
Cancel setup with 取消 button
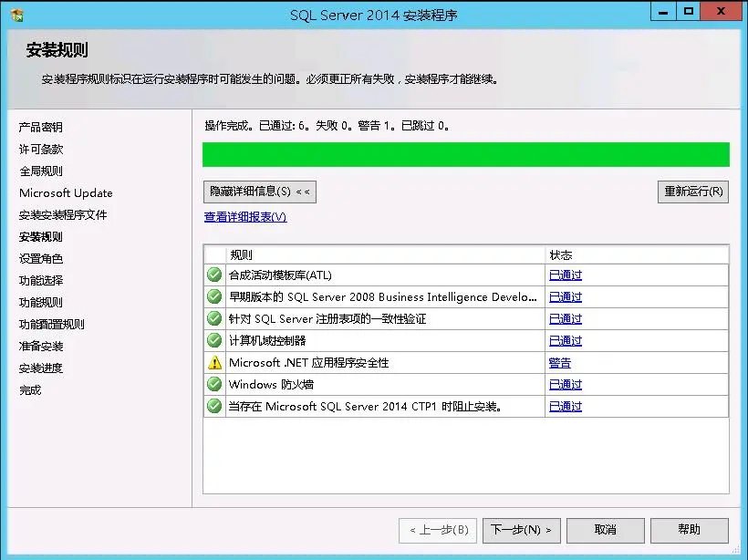606,531
